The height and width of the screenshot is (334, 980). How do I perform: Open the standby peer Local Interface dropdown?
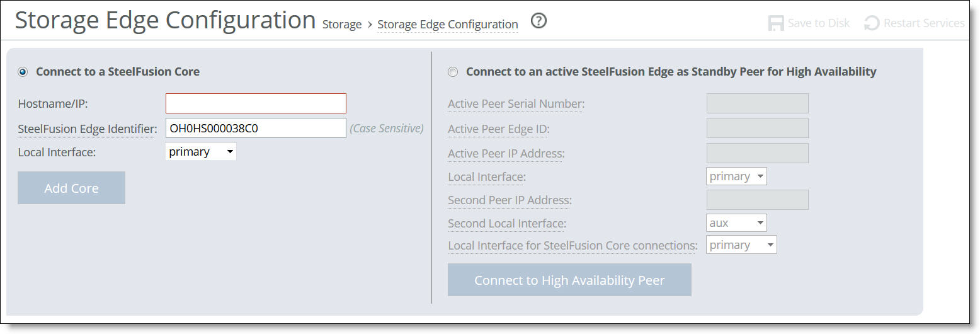pyautogui.click(x=736, y=176)
